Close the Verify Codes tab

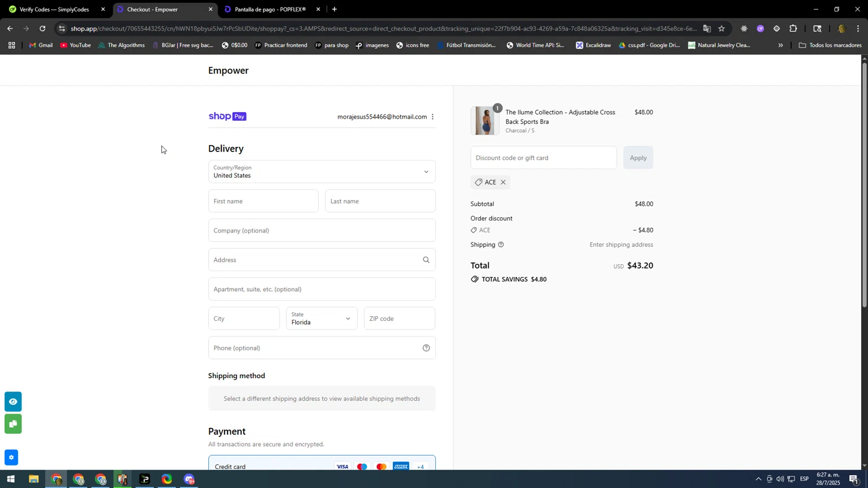[x=103, y=9]
